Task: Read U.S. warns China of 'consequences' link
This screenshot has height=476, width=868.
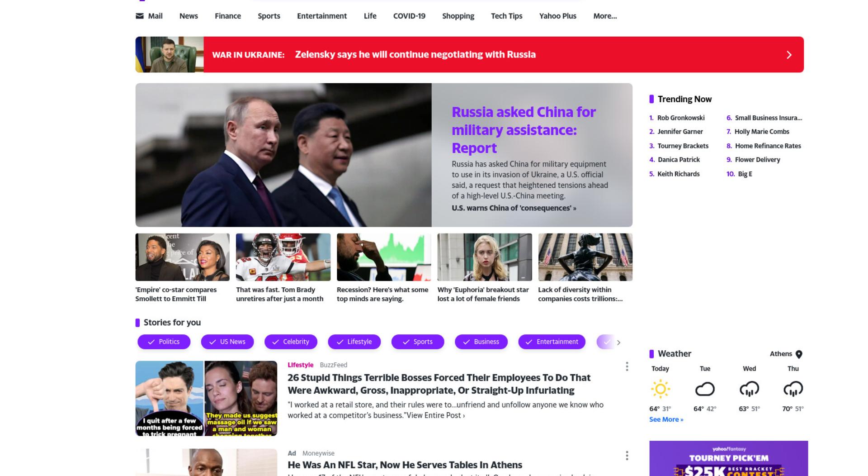Action: (x=514, y=208)
